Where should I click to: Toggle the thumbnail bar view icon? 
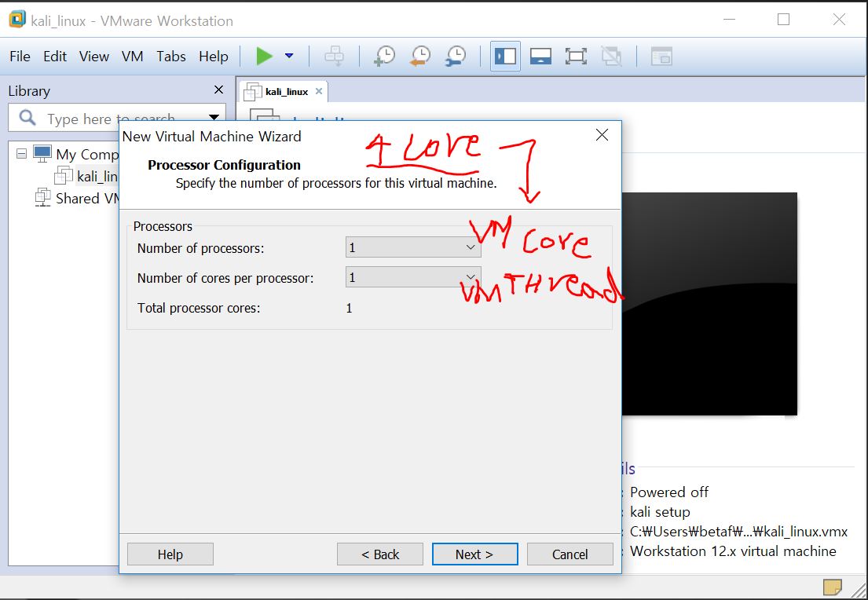coord(541,56)
